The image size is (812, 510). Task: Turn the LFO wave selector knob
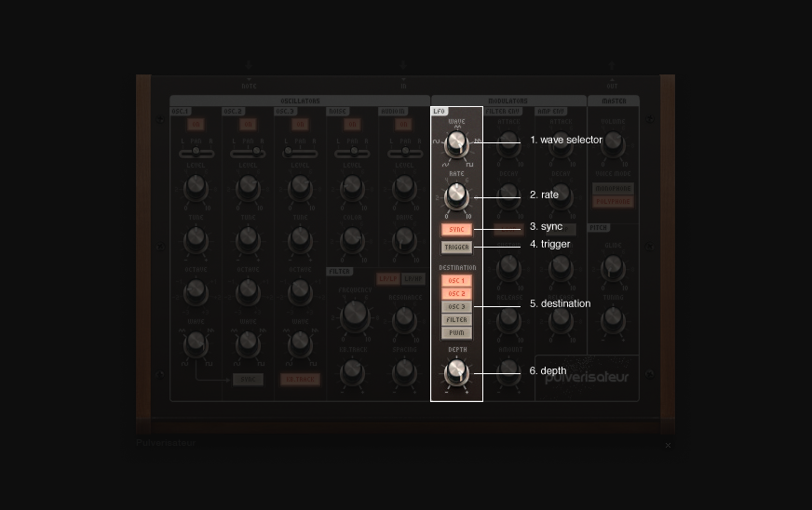click(456, 143)
